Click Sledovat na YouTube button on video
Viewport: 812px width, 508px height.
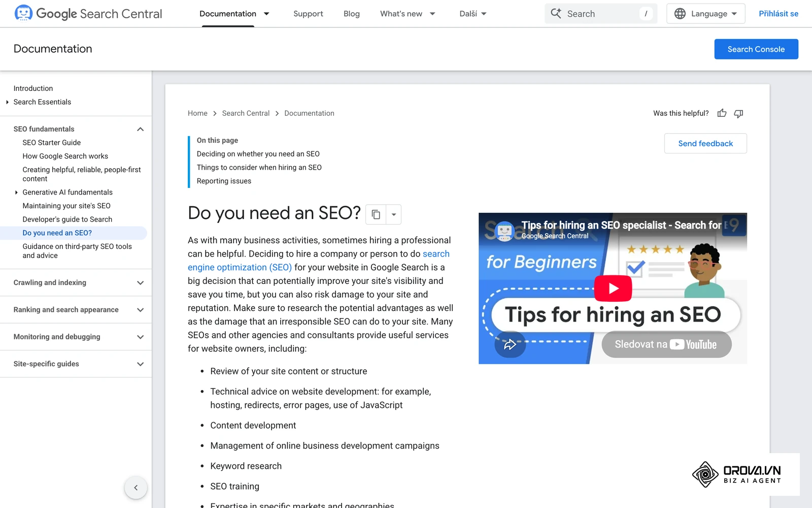click(x=666, y=344)
